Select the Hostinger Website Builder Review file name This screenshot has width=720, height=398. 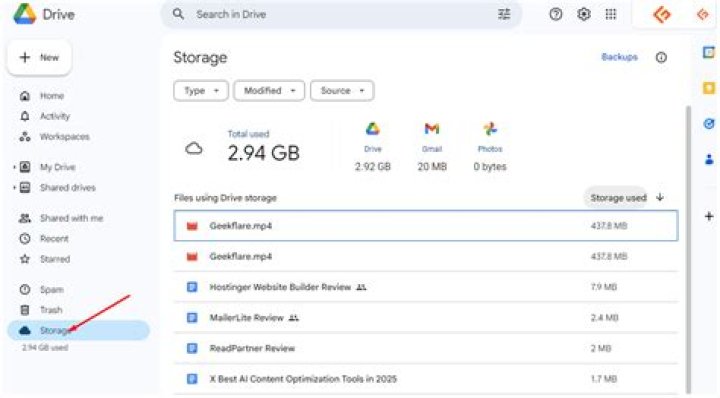click(280, 287)
